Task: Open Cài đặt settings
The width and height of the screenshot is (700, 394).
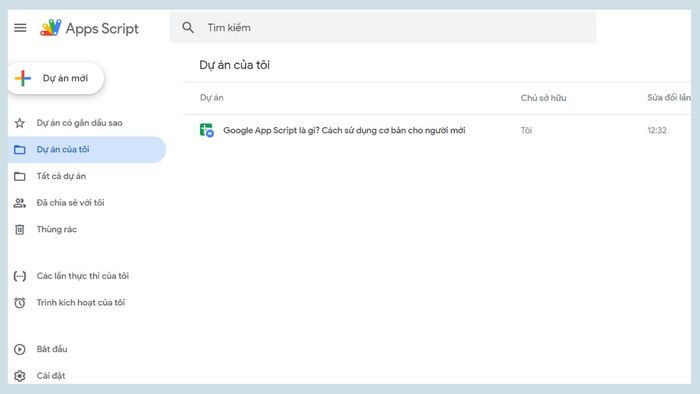Action: [x=51, y=376]
